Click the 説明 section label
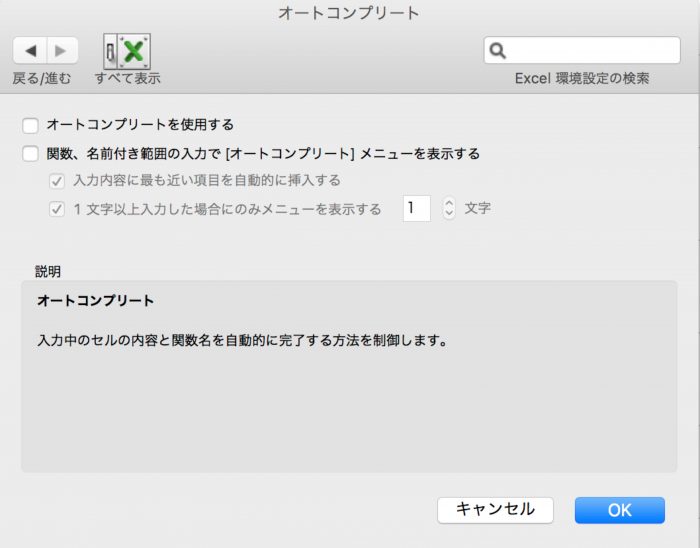The height and width of the screenshot is (548, 700). coord(48,271)
